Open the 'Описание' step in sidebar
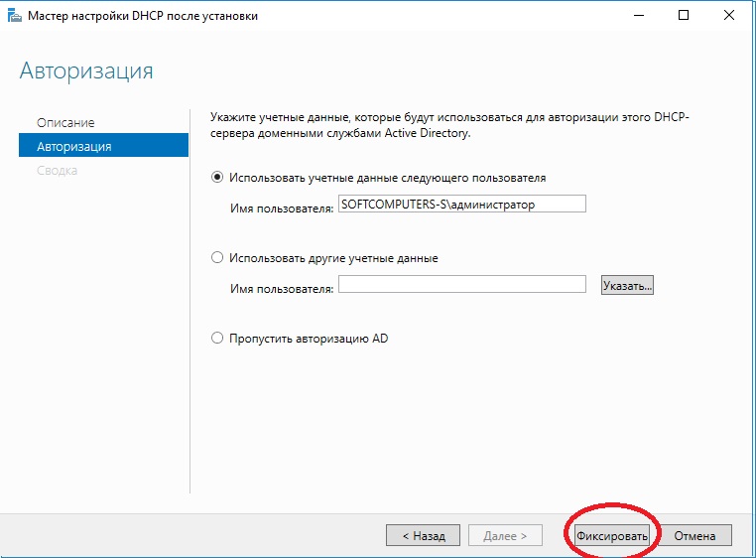Image resolution: width=756 pixels, height=558 pixels. point(65,122)
